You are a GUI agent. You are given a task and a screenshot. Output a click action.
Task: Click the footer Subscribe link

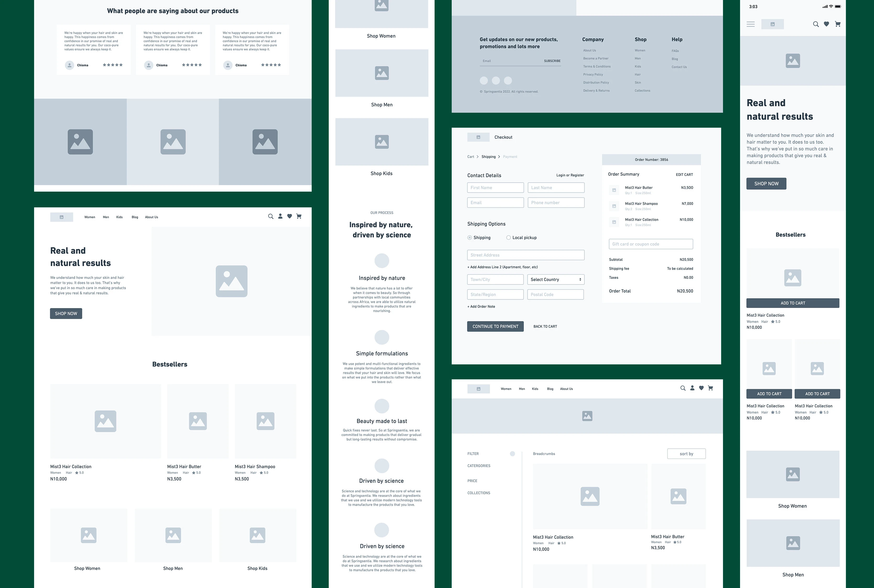(x=552, y=61)
